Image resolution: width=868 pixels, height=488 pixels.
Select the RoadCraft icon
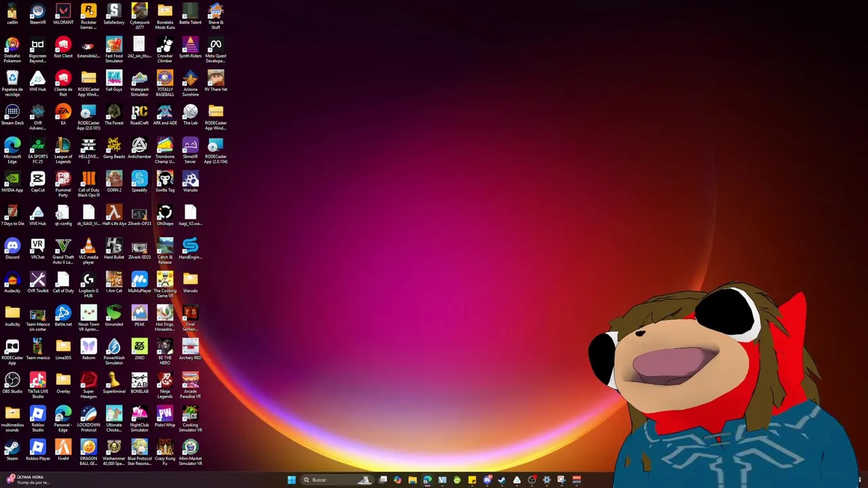(x=140, y=115)
